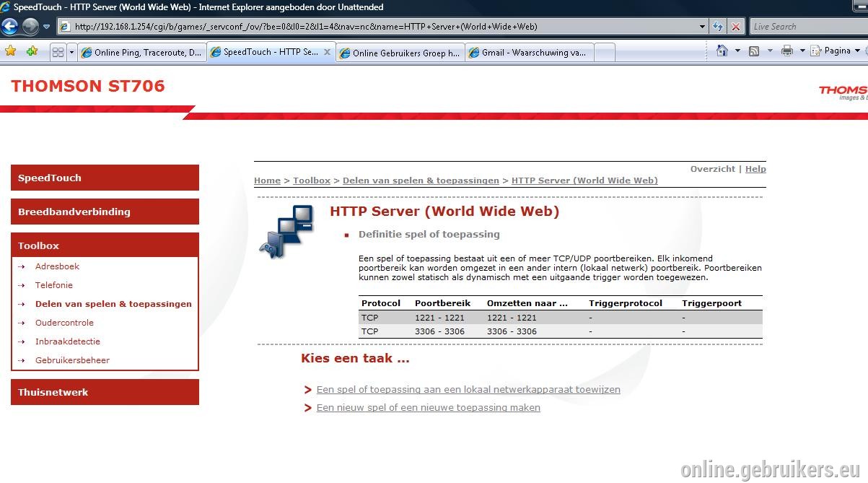This screenshot has width=868, height=483.
Task: Click the Definitie spel of toepassing subheading
Action: (x=429, y=234)
